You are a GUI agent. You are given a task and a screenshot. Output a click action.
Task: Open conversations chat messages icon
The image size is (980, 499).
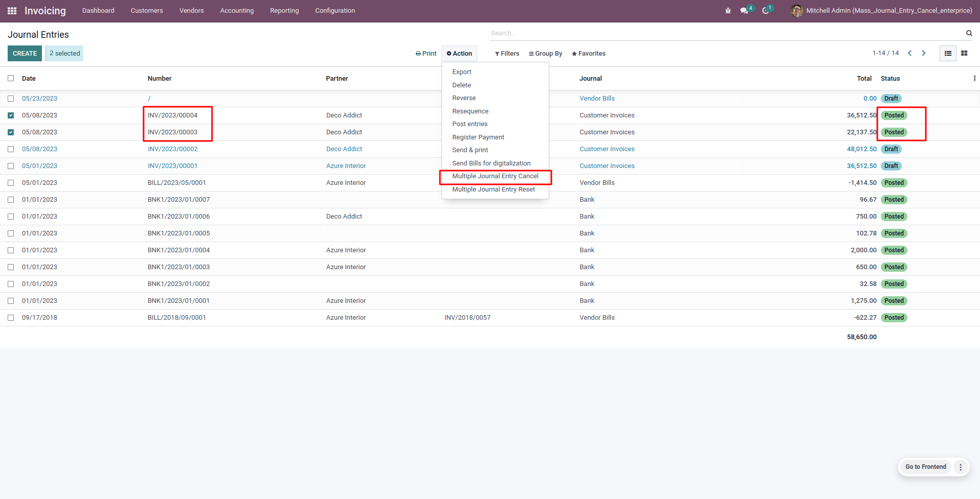(744, 11)
